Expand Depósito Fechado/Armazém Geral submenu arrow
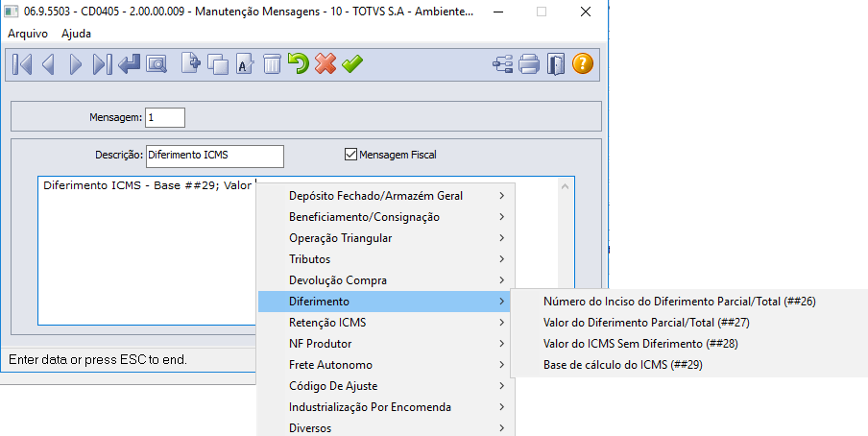Viewport: 868px width, 436px height. coord(501,196)
